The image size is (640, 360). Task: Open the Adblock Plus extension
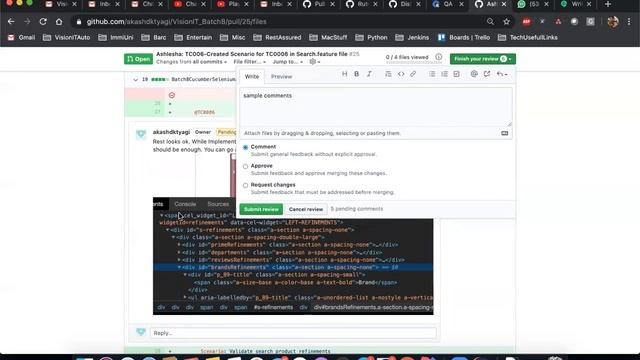click(x=526, y=22)
